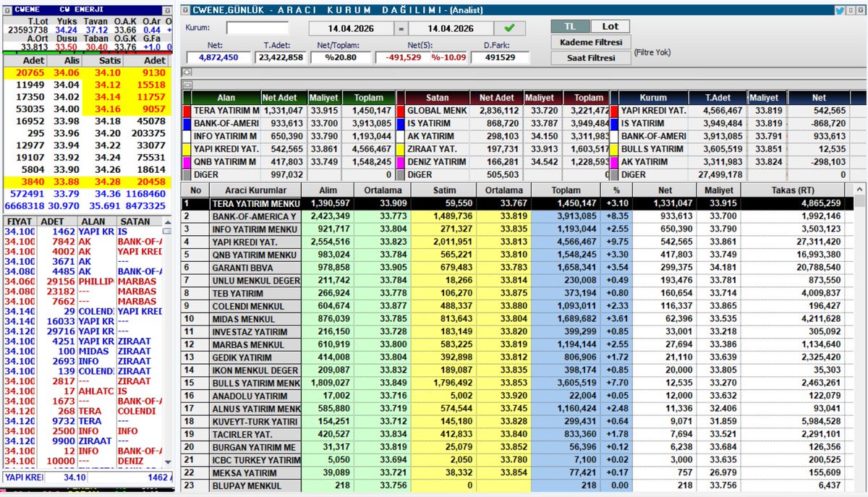Screen dimensions: 868x497
Task: Select the magenta swatch beside AK YATIRIM in Kurum list
Action: pos(615,162)
